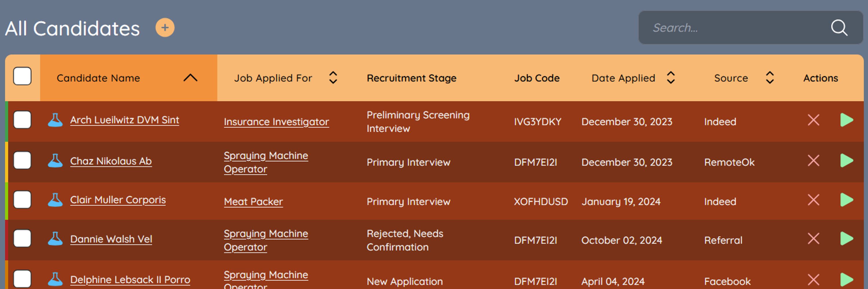The width and height of the screenshot is (868, 289).
Task: Sort by Source column arrows
Action: pyautogui.click(x=770, y=78)
